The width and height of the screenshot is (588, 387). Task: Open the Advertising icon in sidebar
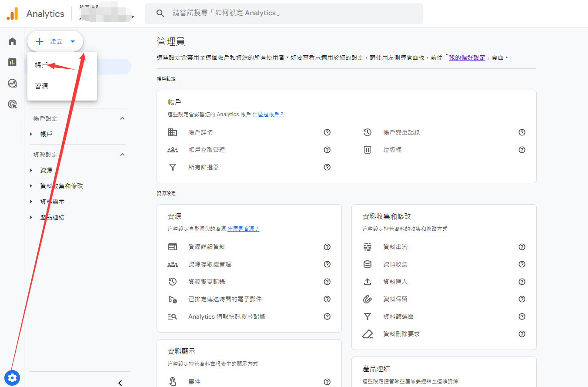(x=12, y=104)
